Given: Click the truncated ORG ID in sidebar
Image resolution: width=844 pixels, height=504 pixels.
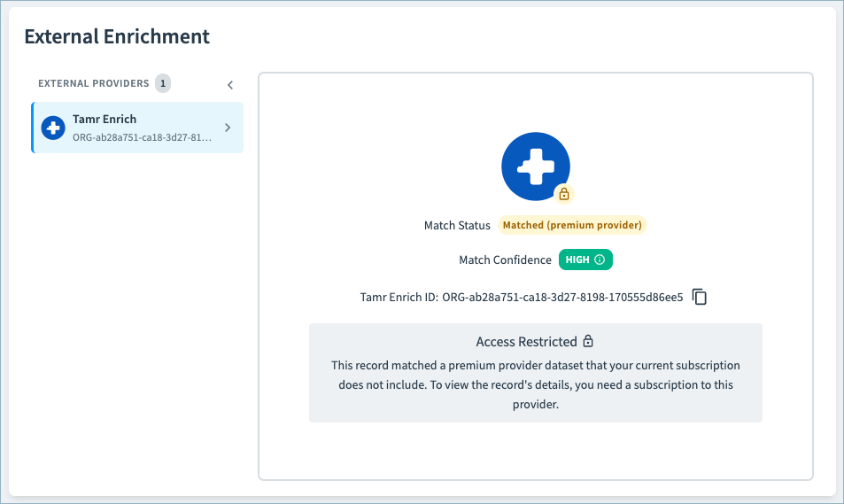Looking at the screenshot, I should click(x=142, y=137).
